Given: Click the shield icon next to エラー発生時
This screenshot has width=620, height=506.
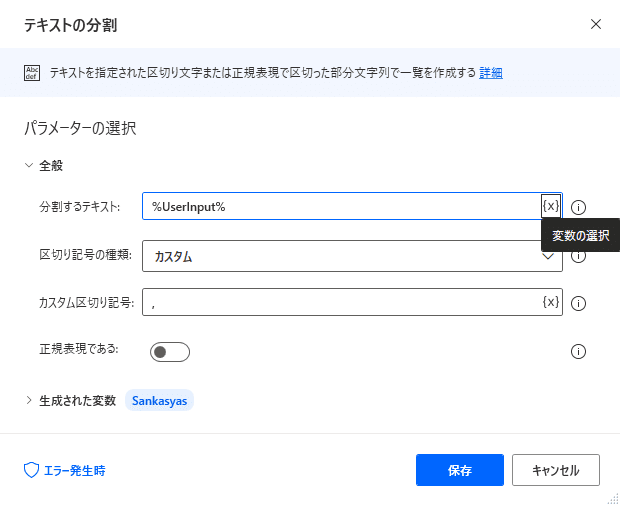Looking at the screenshot, I should point(31,470).
